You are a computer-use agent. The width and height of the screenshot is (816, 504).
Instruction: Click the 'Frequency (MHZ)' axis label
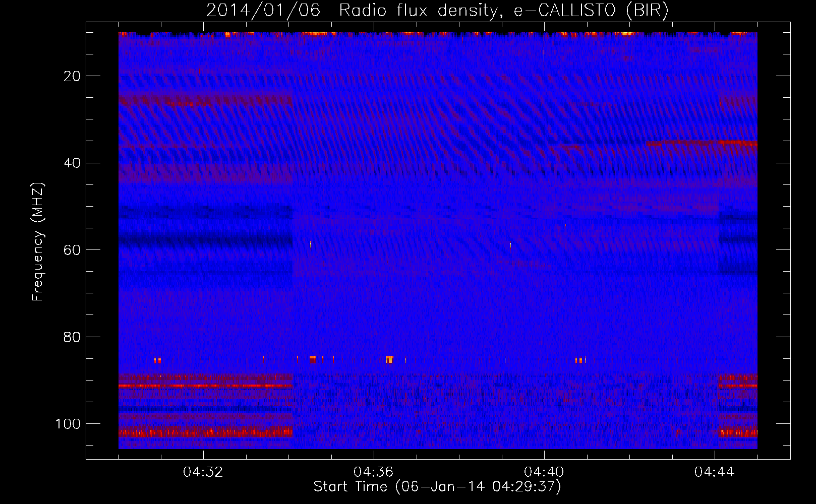[38, 242]
